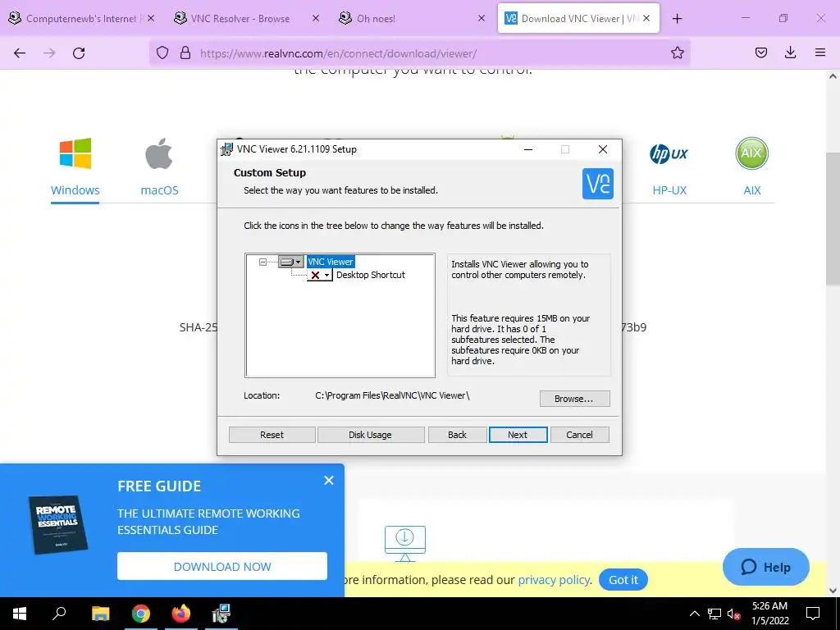Go Back in the setup wizard
840x630 pixels.
(457, 435)
